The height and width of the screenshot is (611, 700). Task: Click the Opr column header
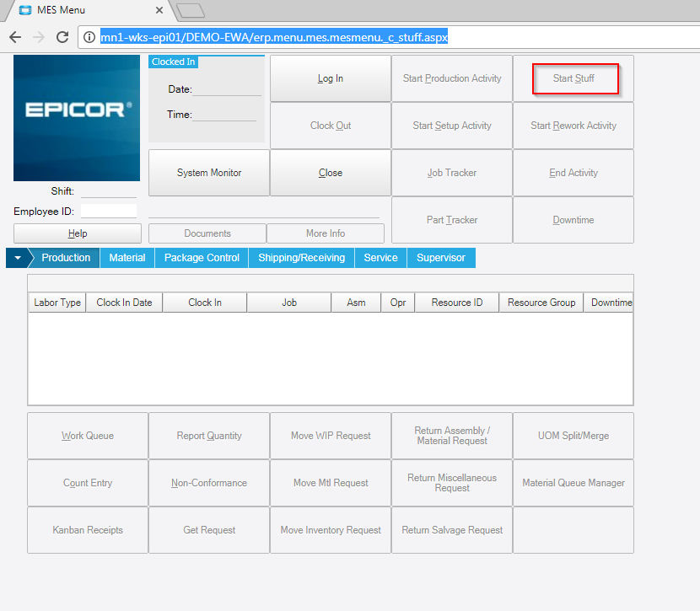[398, 303]
